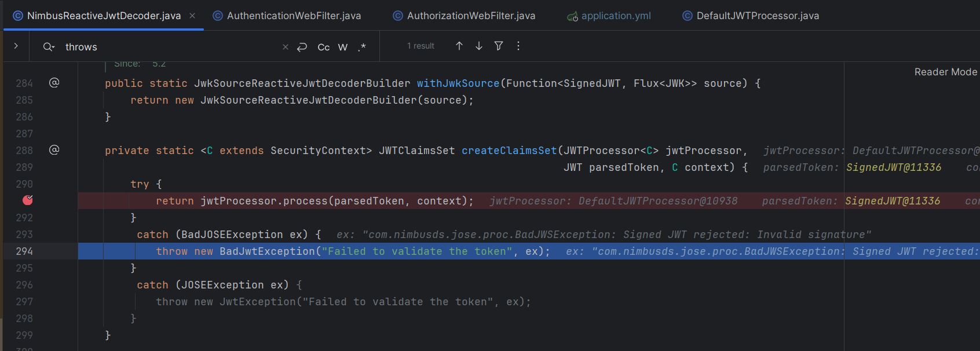Click line number 294 in gutter
Image resolution: width=980 pixels, height=351 pixels.
pos(24,251)
